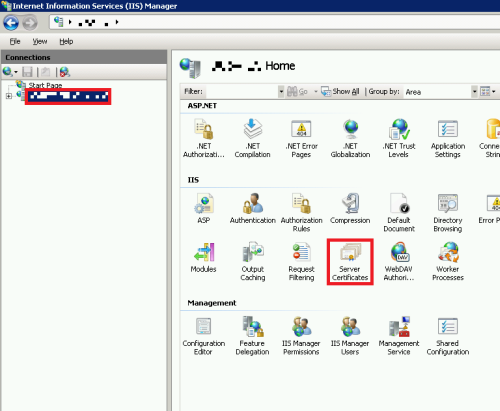Open Request Filtering feature
This screenshot has height=411, width=500.
[x=301, y=262]
